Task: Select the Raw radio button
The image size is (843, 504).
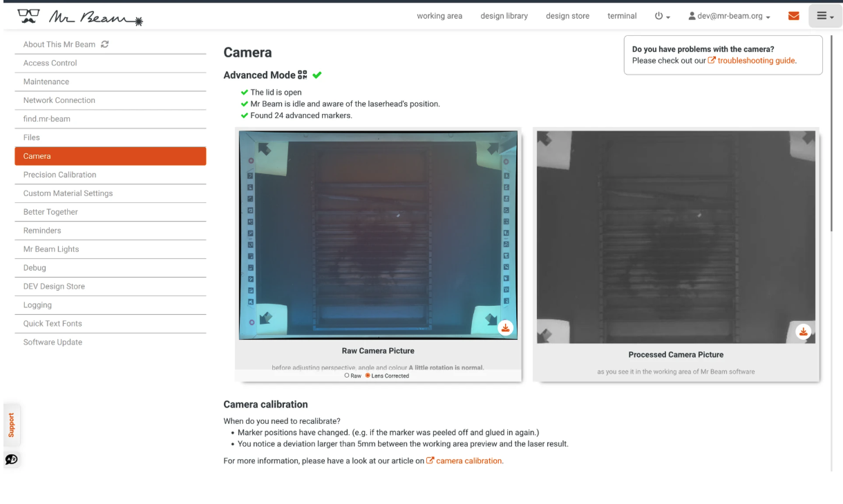Action: click(347, 376)
